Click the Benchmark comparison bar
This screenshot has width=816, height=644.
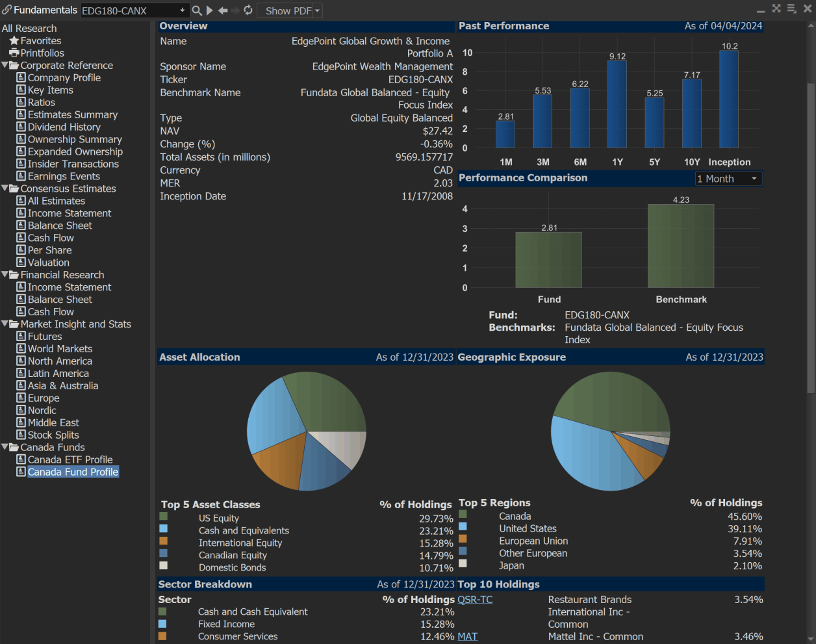pos(681,246)
